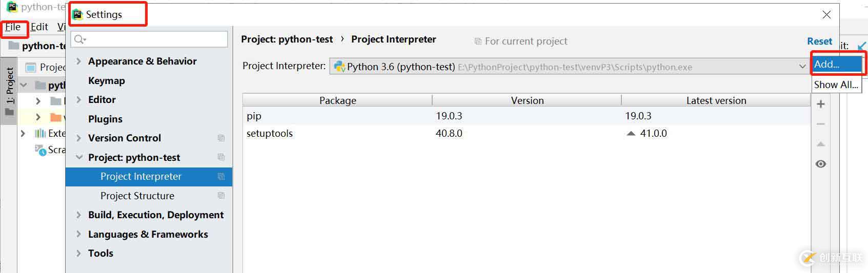The image size is (868, 273).
Task: Toggle the show early releases eye icon
Action: pyautogui.click(x=820, y=164)
